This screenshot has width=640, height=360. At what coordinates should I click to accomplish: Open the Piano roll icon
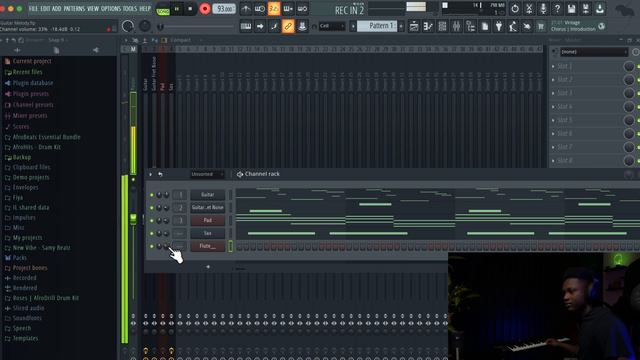[428, 27]
